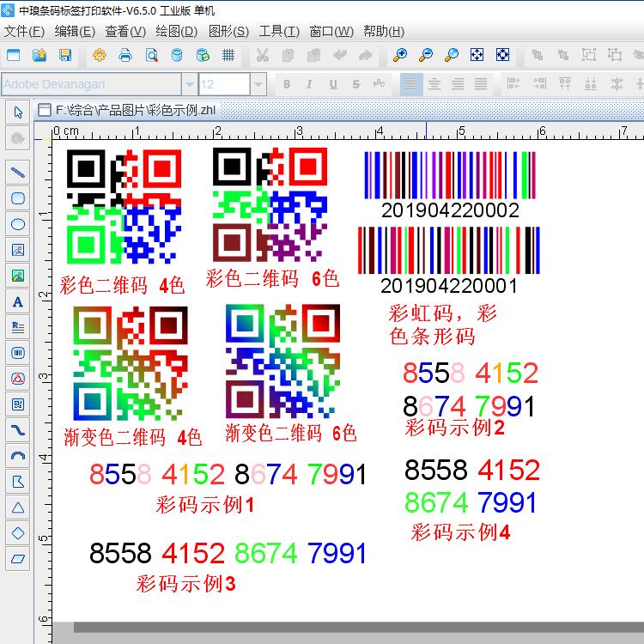Open the 查看(V) menu
Viewport: 644px width, 644px height.
pos(125,31)
